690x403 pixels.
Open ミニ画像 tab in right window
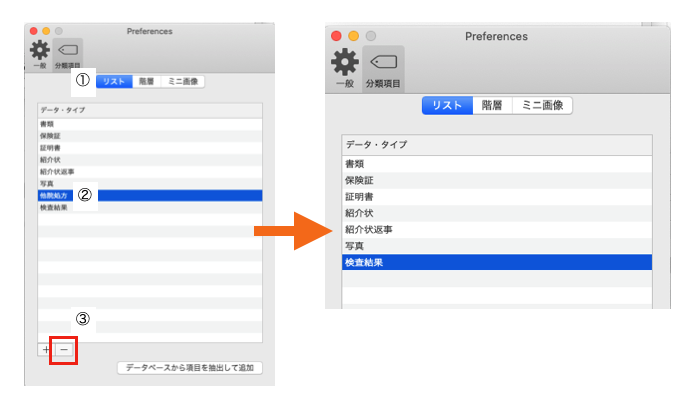[x=542, y=105]
